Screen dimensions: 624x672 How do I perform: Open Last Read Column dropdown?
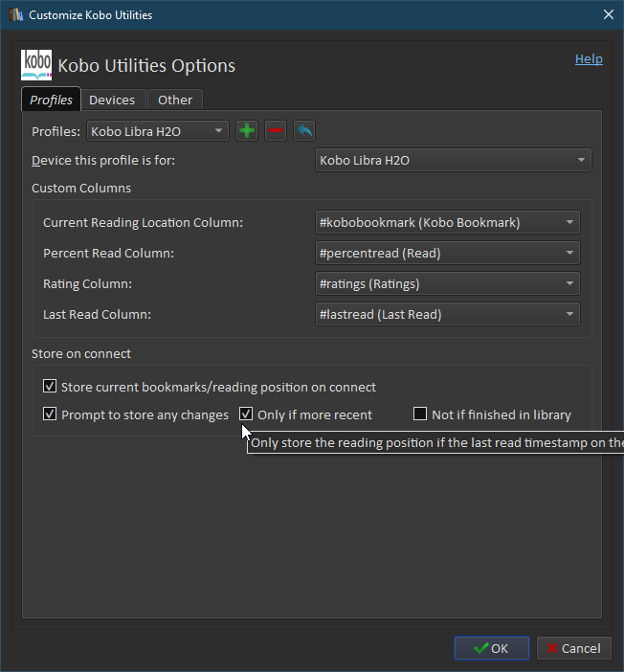pyautogui.click(x=448, y=315)
